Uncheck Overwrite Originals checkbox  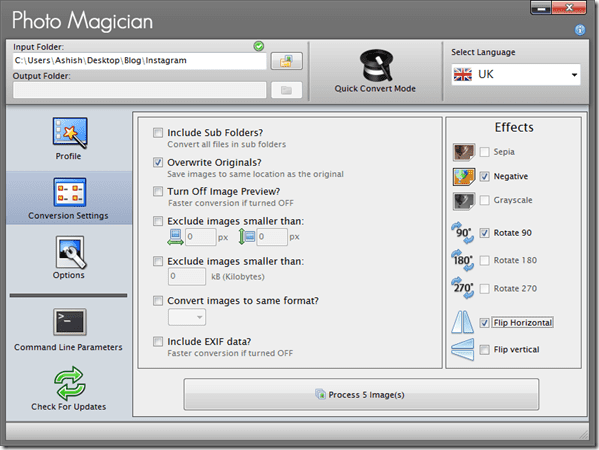pyautogui.click(x=158, y=162)
